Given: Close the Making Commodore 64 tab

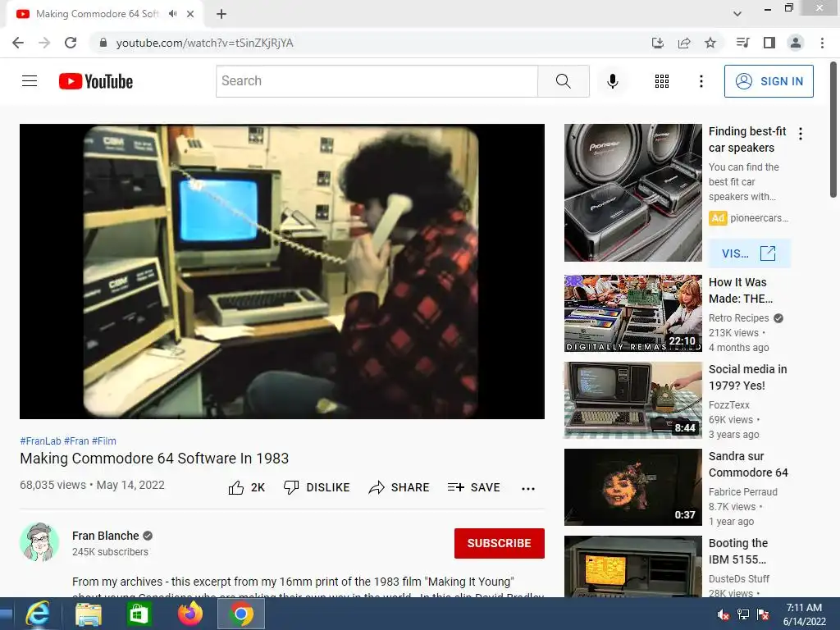Looking at the screenshot, I should (x=190, y=14).
